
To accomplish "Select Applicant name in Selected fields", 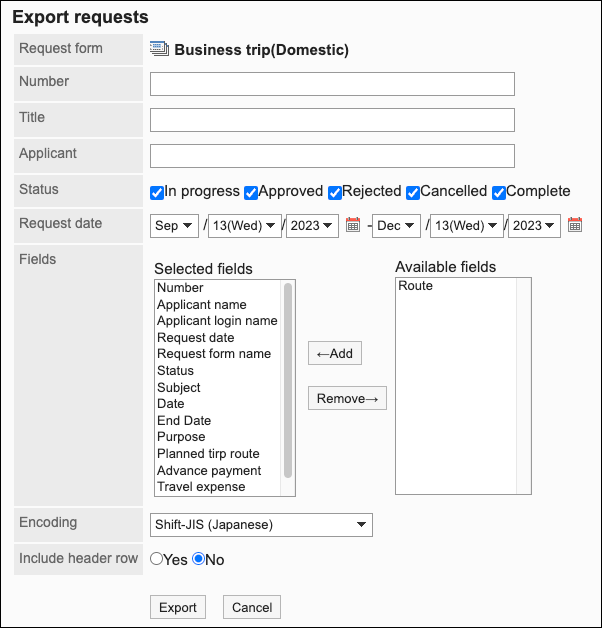I will pyautogui.click(x=201, y=304).
